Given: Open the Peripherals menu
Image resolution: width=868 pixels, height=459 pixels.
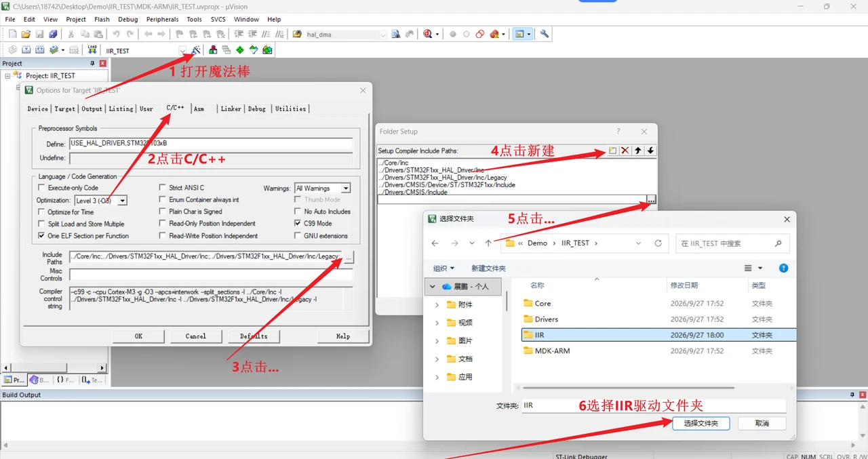Looking at the screenshot, I should click(x=162, y=20).
